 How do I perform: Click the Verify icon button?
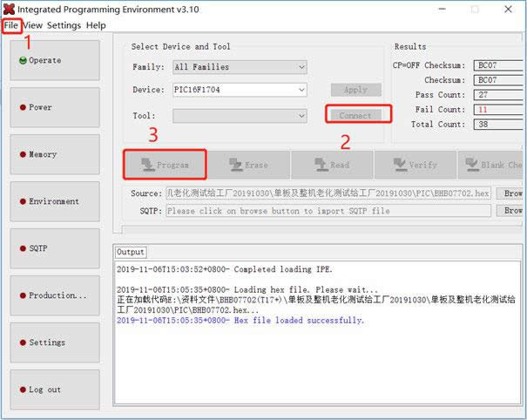click(415, 164)
